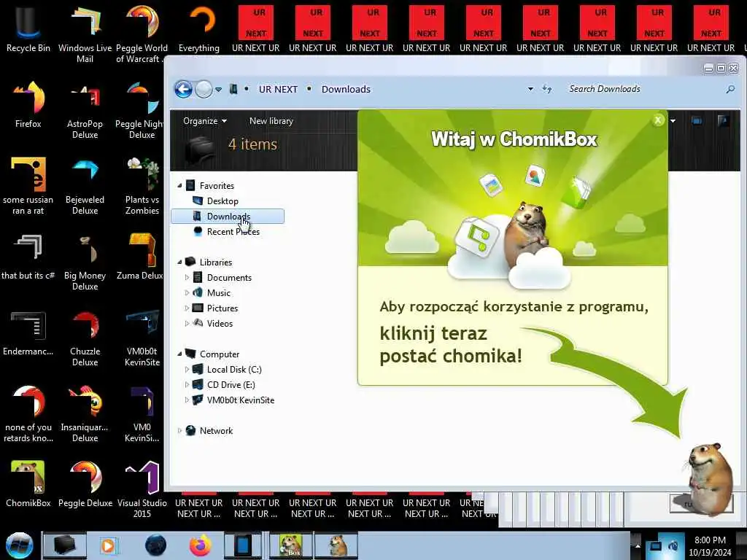747x560 pixels.
Task: Launch Plants vs Zombies desktop icon
Action: tap(142, 186)
